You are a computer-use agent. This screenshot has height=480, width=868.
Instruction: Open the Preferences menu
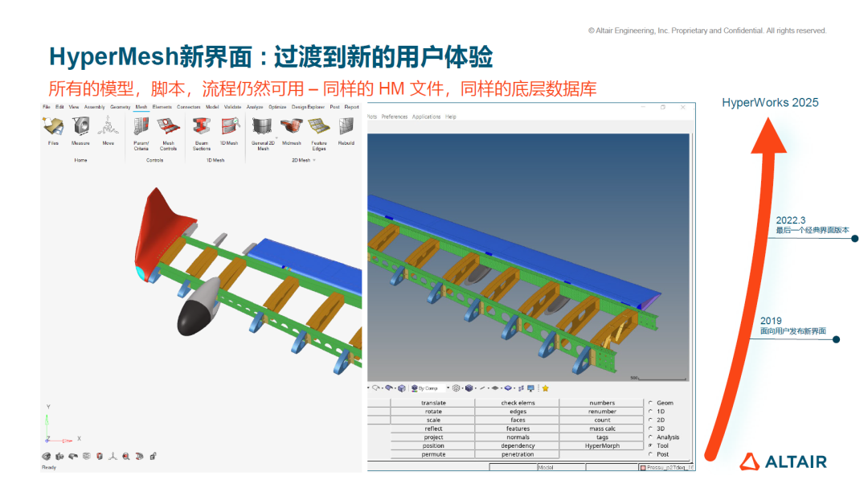pyautogui.click(x=394, y=117)
